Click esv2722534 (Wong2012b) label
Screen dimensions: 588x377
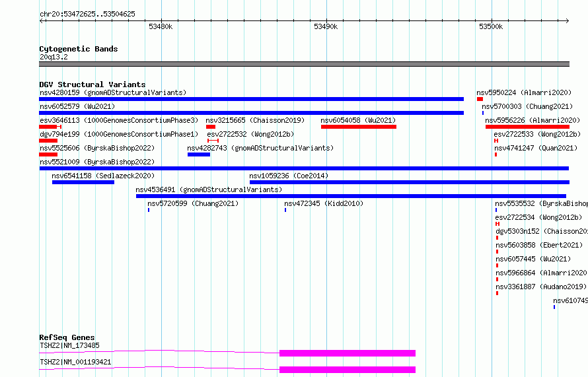point(538,217)
